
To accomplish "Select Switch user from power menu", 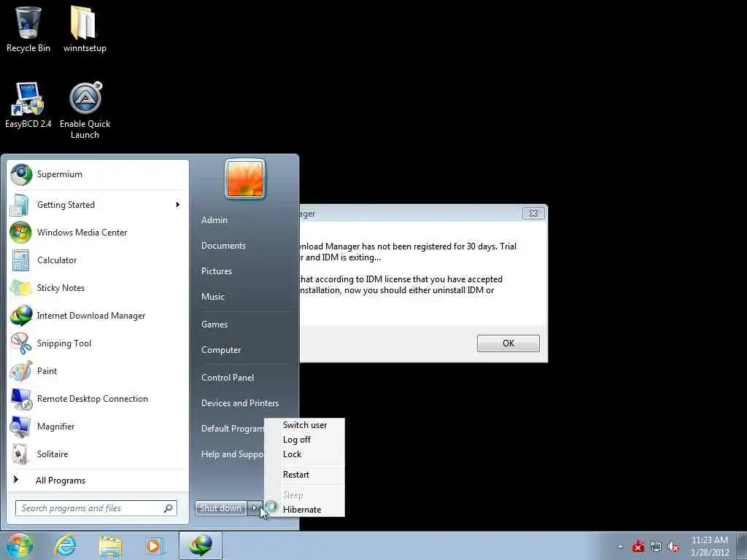I will [x=305, y=425].
